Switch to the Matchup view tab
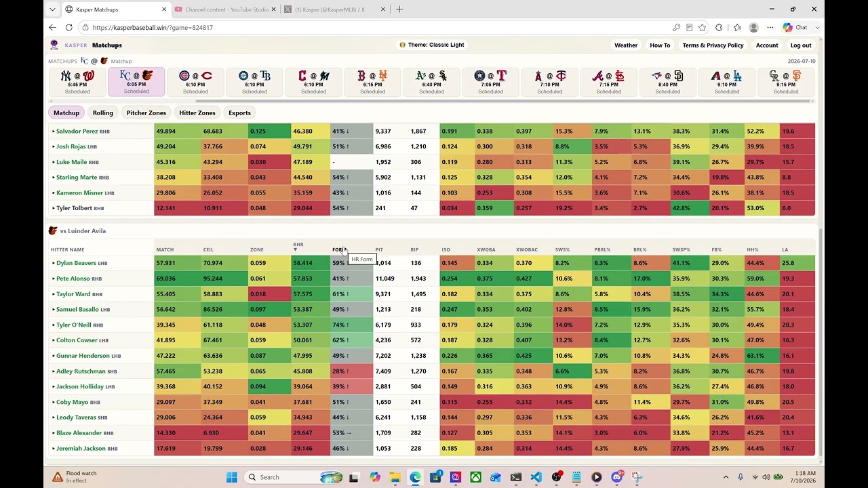This screenshot has width=868, height=488. [66, 113]
